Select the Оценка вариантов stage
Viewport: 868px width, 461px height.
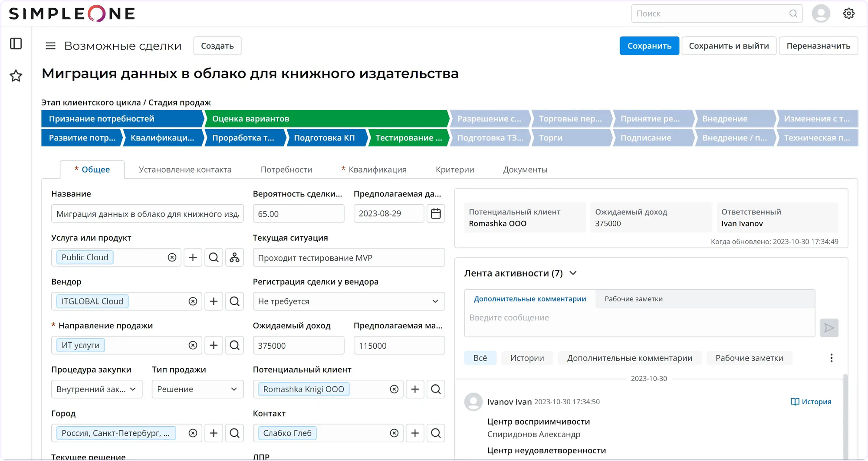pyautogui.click(x=326, y=119)
